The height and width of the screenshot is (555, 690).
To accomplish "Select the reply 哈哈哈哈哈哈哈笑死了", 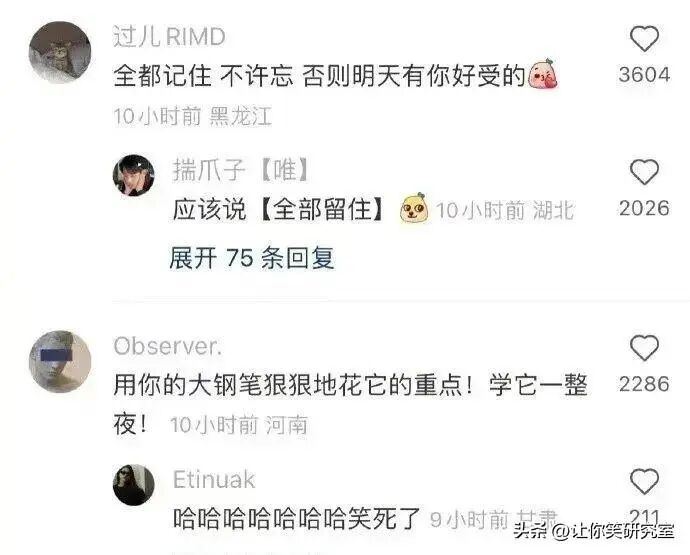I will tap(297, 518).
